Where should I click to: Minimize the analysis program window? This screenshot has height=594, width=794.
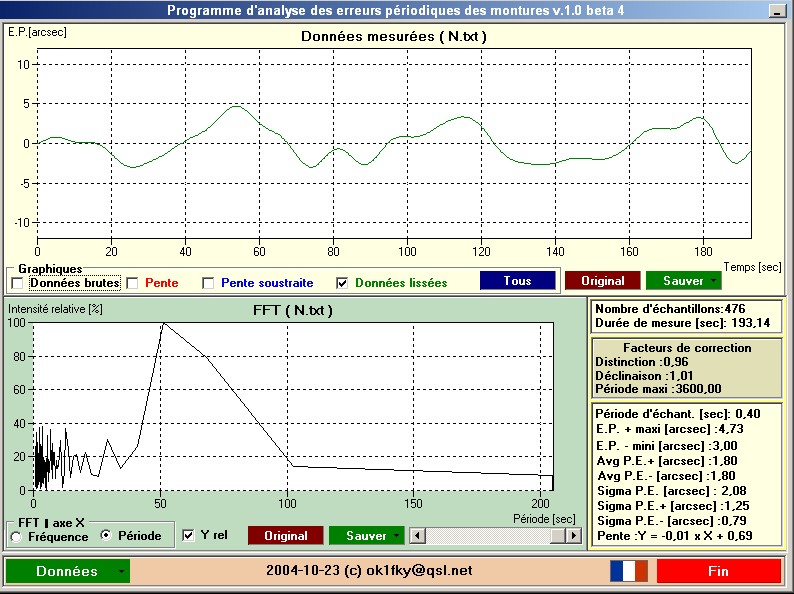[x=775, y=10]
